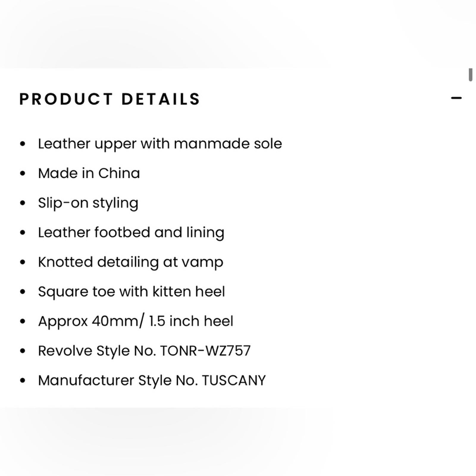Select the 'Approx 40mm/ 1.5 inch heel' line

click(x=136, y=321)
